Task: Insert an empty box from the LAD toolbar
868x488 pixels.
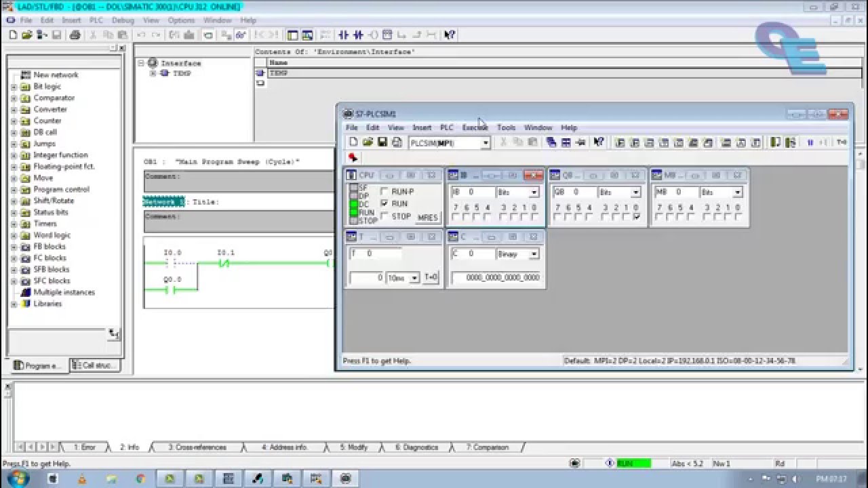Action: pyautogui.click(x=388, y=35)
